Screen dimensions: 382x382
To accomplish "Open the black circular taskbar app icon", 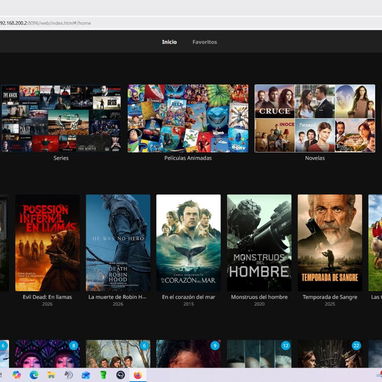I will 120,375.
